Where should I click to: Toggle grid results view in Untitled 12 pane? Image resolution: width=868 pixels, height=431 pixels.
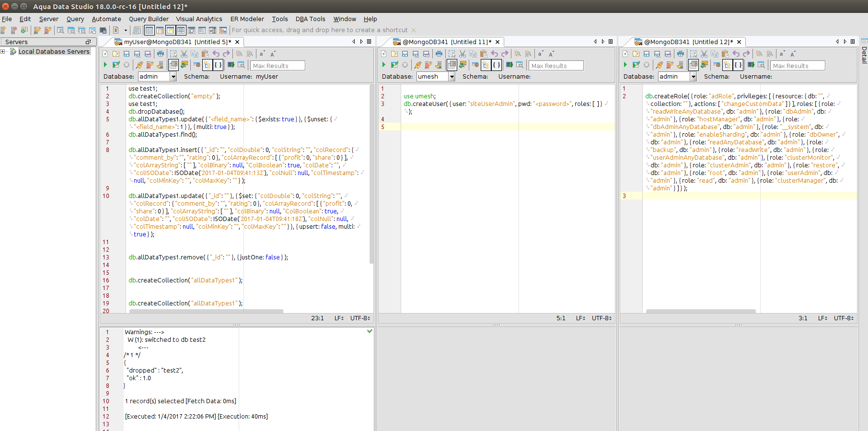(694, 65)
